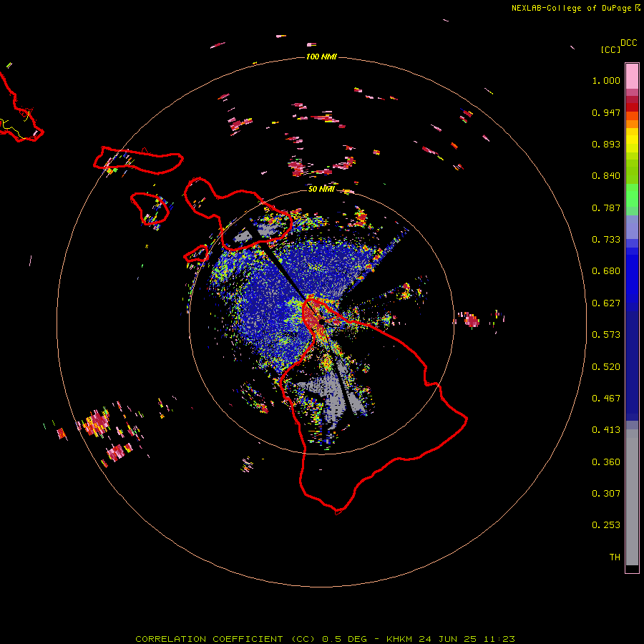Viewport: 644px width, 644px height.
Task: Click the bright green color bar segment
Action: (x=632, y=195)
